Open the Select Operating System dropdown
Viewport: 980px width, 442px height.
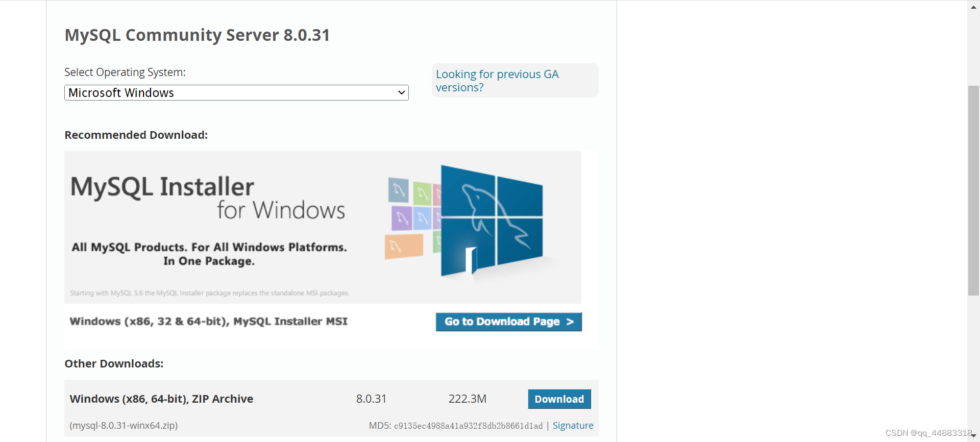click(236, 93)
